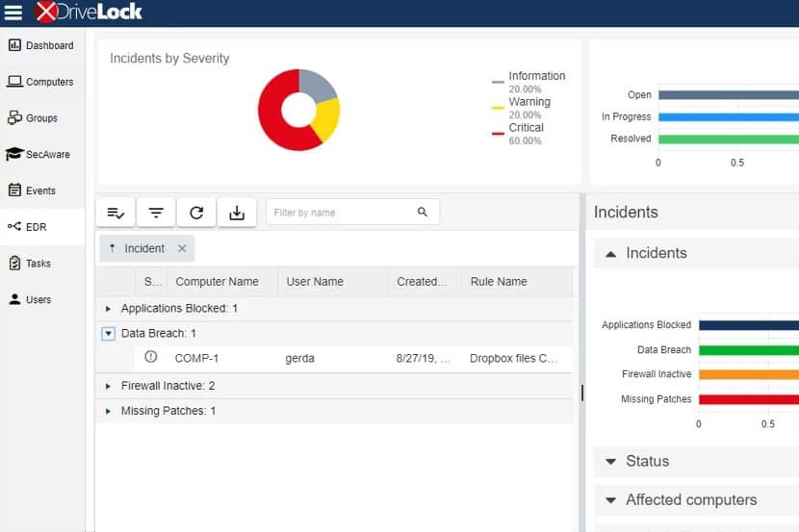Click the DriveLock logo

(x=89, y=12)
